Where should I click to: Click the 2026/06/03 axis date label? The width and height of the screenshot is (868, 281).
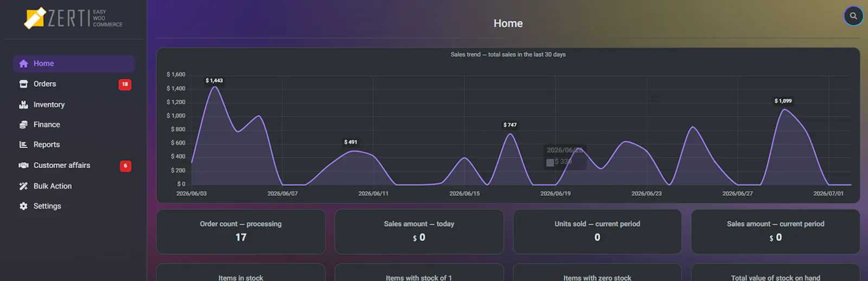(x=192, y=194)
